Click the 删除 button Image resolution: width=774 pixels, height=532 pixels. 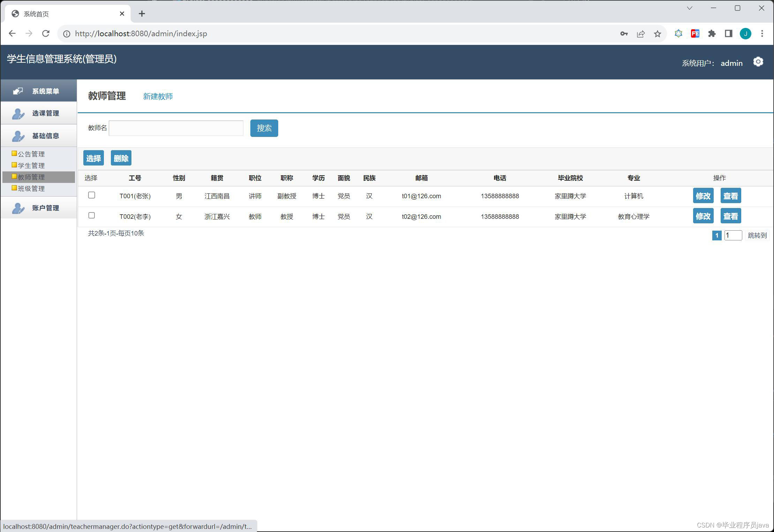(x=121, y=158)
